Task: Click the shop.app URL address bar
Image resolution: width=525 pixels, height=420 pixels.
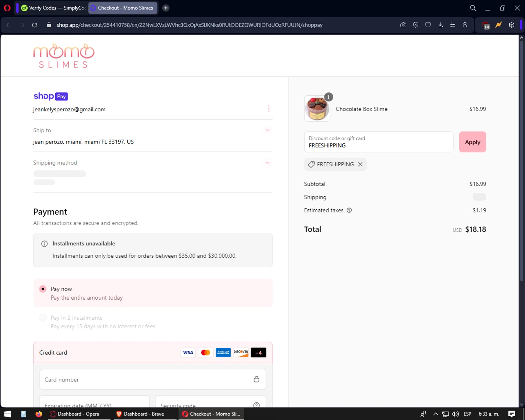Action: (189, 25)
